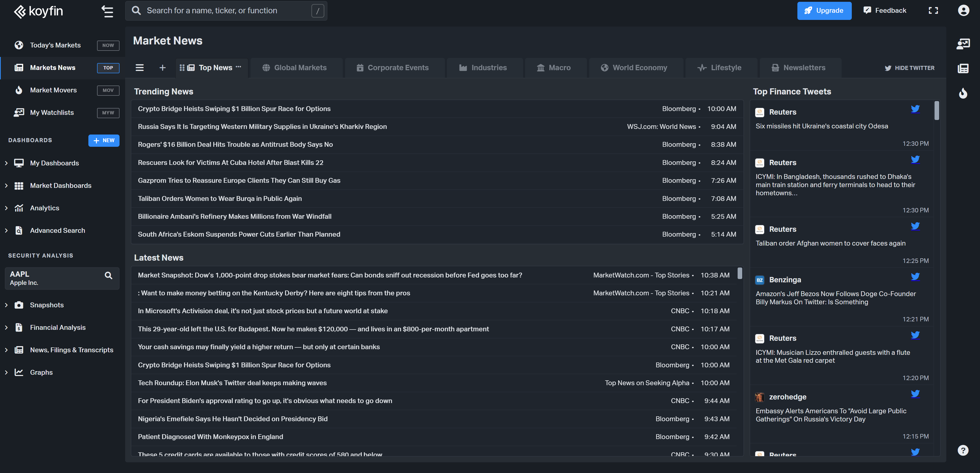Click the Snapshots camera icon
Screen dimensions: 980x473
[x=19, y=305]
